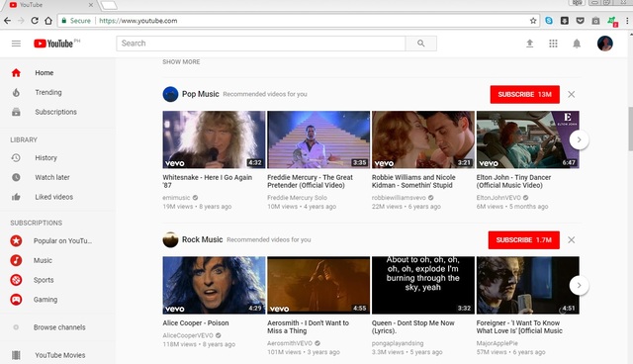Click the Rock Music channel title
This screenshot has height=364, width=633.
pyautogui.click(x=202, y=239)
